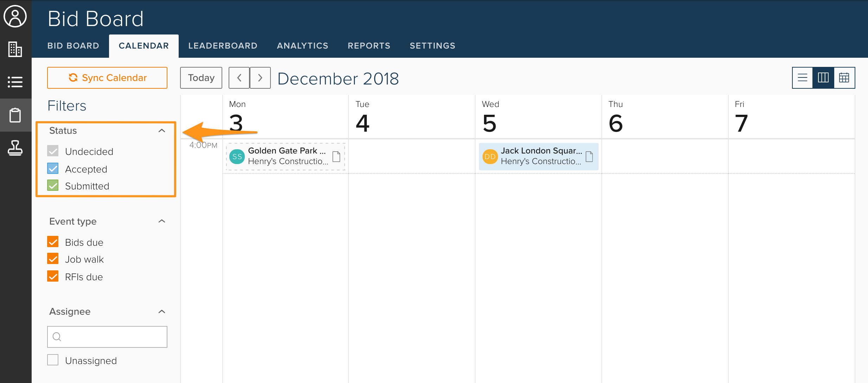Check the Unassigned assignee box
The image size is (868, 383).
coord(53,360)
